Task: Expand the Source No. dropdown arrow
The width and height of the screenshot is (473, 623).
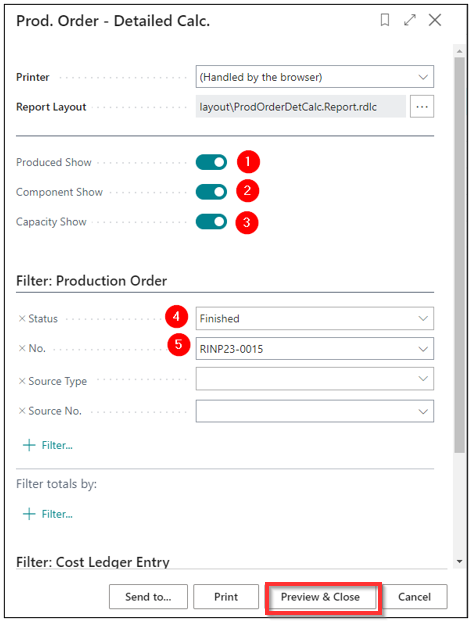Action: pyautogui.click(x=423, y=411)
